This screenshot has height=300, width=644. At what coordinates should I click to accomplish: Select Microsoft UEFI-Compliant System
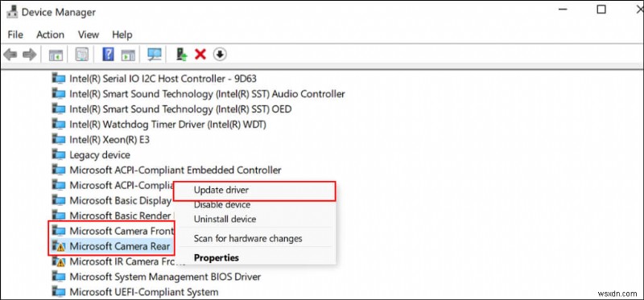point(144,292)
